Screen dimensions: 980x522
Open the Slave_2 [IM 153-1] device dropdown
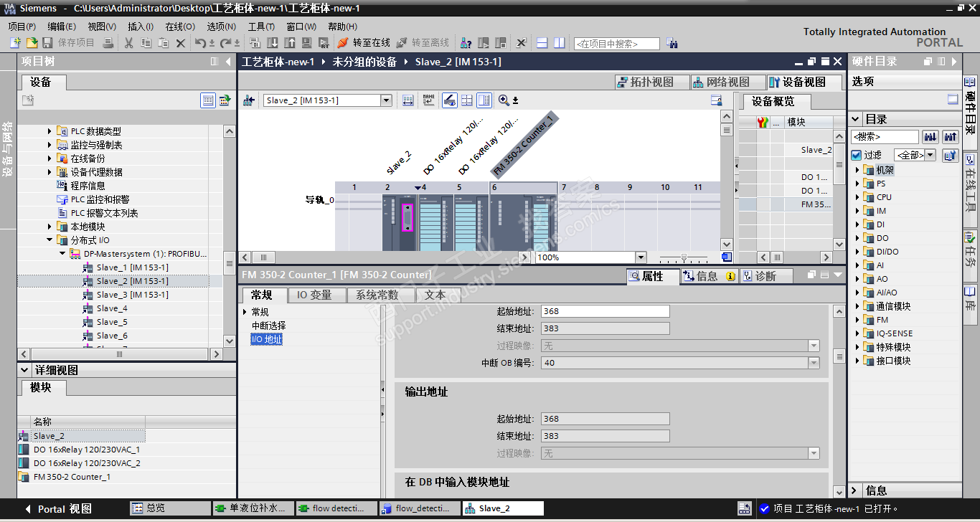[x=386, y=100]
